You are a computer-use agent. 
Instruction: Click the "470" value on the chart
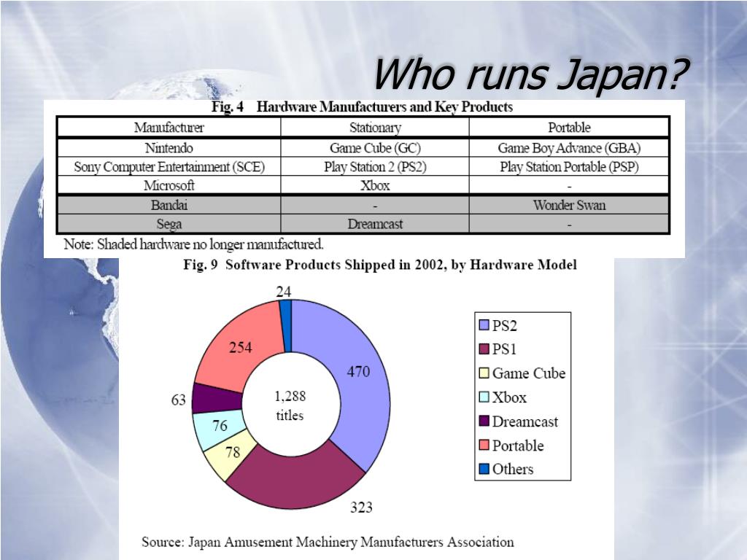(x=358, y=371)
